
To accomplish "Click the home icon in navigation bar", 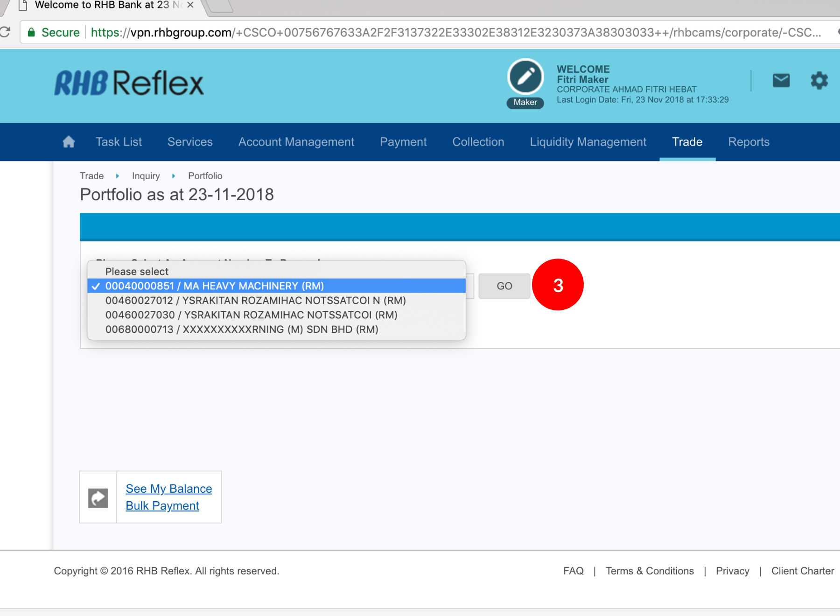I will [x=69, y=142].
